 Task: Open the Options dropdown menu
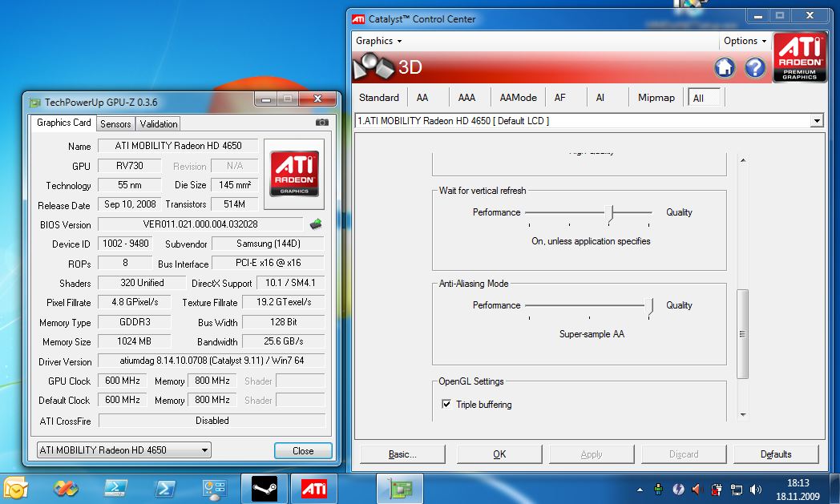(x=745, y=41)
